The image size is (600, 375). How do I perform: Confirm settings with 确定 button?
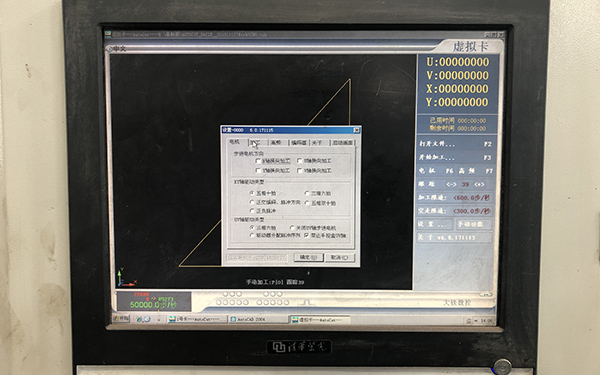[x=308, y=257]
